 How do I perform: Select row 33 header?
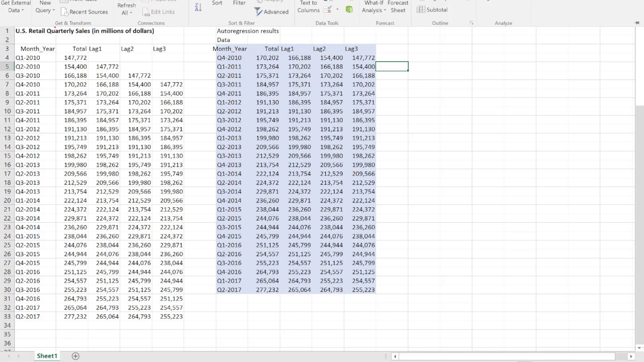coord(7,316)
